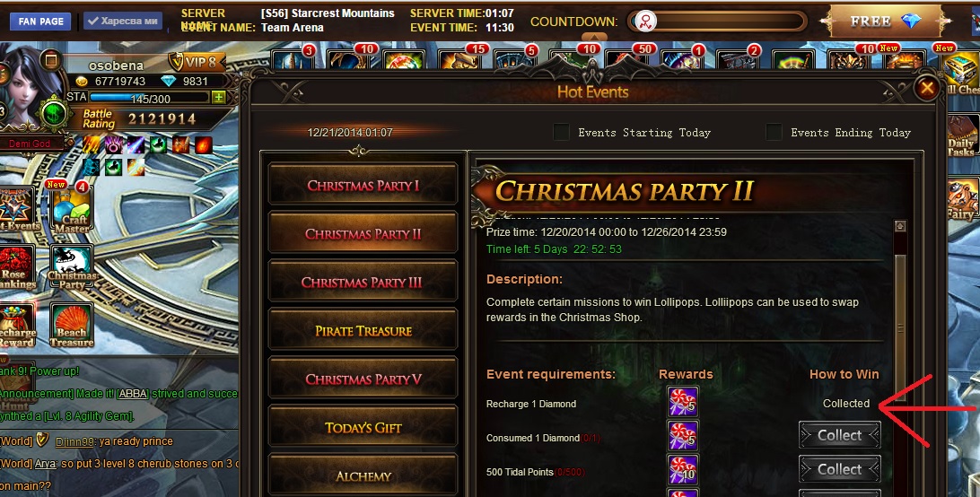Screen dimensions: 980x497
Task: Open the Craft Master icon
Action: 71,209
